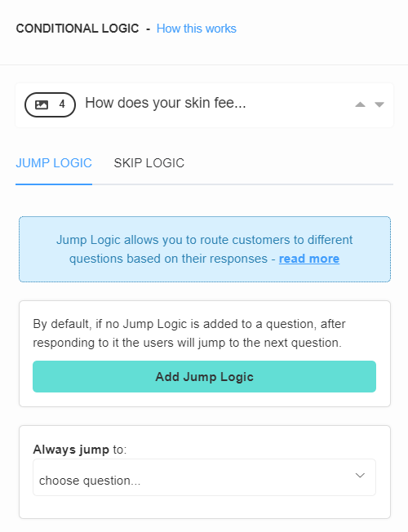
Task: Click the picture-choice image icon in the question badge
Action: click(x=42, y=104)
